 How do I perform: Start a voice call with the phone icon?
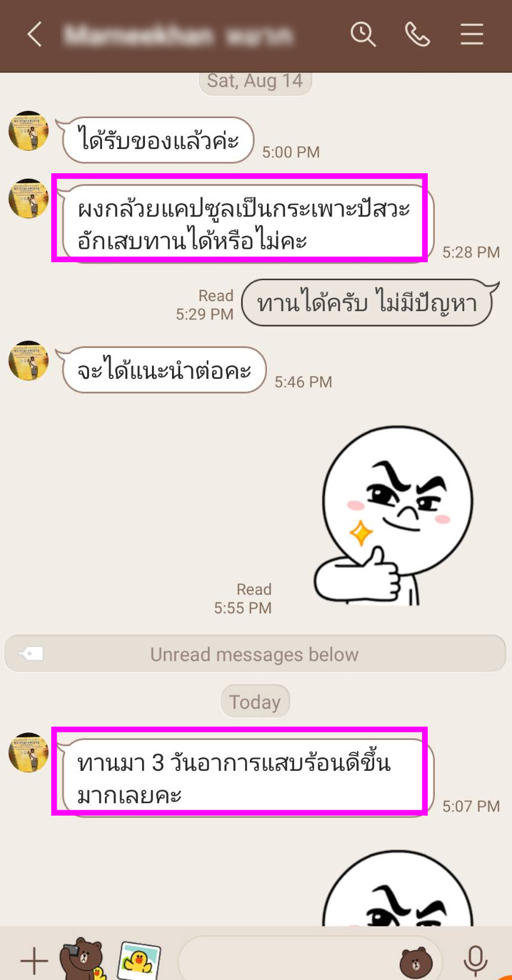417,34
